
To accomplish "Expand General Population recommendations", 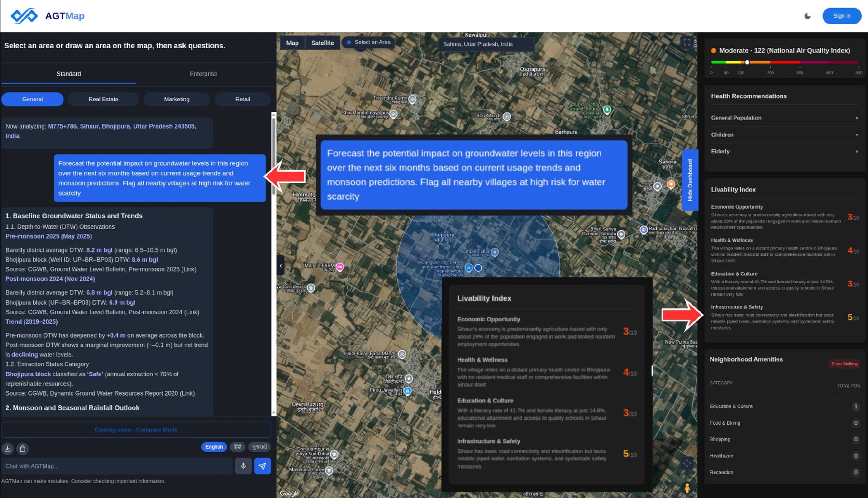I will (x=784, y=118).
